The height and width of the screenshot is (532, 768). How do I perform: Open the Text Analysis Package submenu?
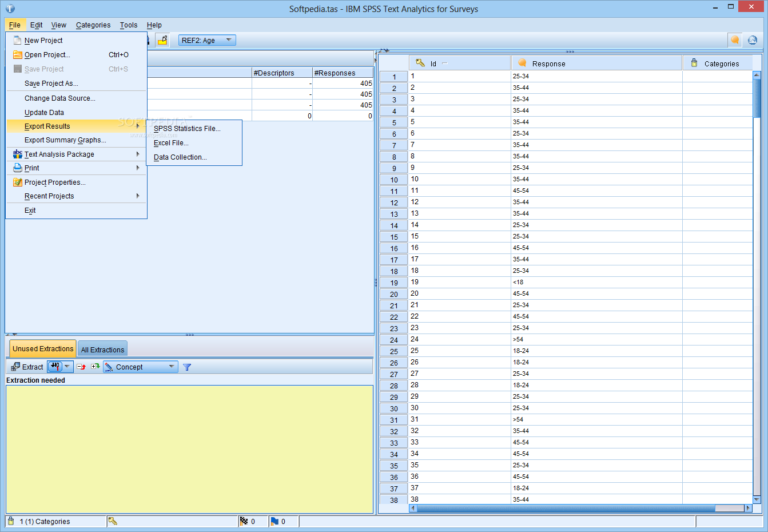tap(76, 154)
